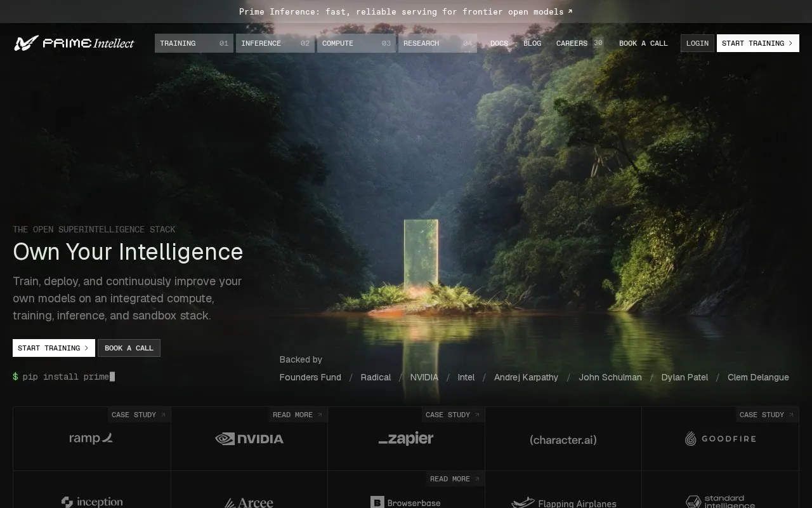Open the Training 01 menu
Viewport: 812px width, 508px height.
(194, 43)
